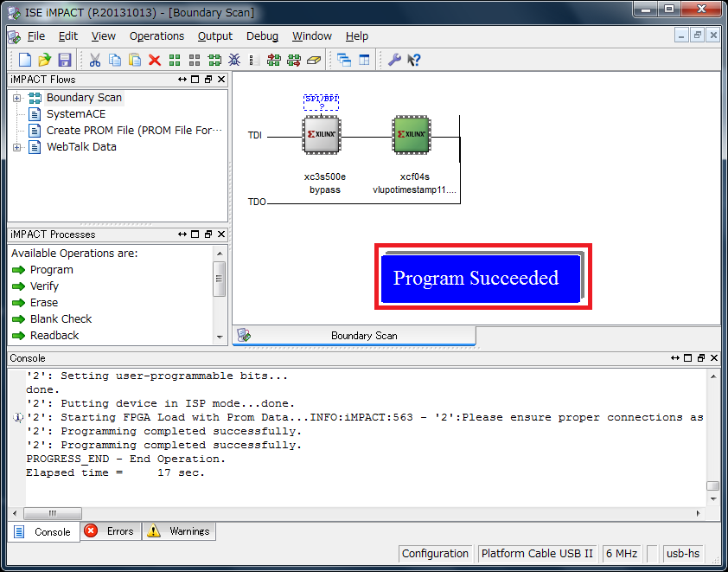Click the Paste clipboard toolbar icon
The width and height of the screenshot is (728, 572).
point(135,60)
